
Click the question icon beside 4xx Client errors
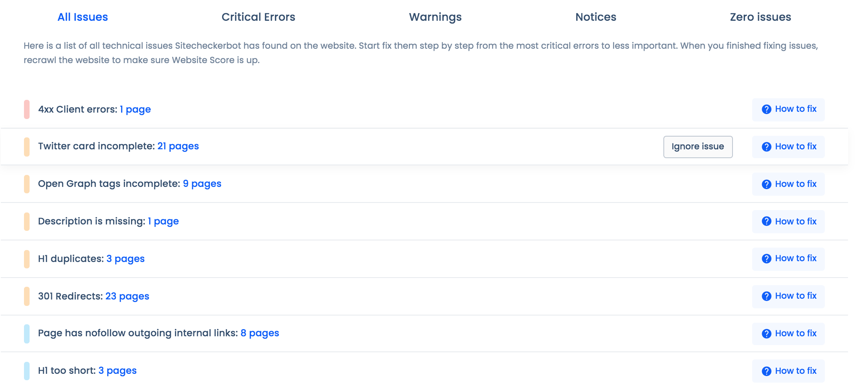point(766,109)
